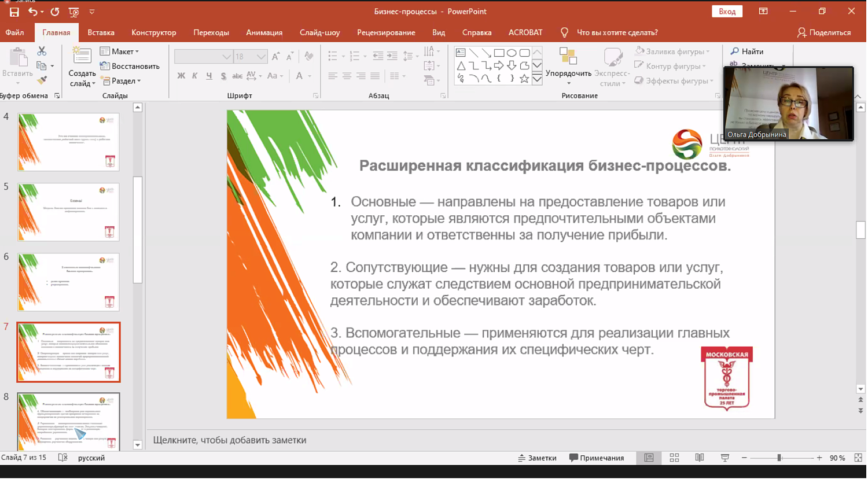This screenshot has height=479, width=868.
Task: Click the Save icon in quick access toolbar
Action: tap(14, 12)
